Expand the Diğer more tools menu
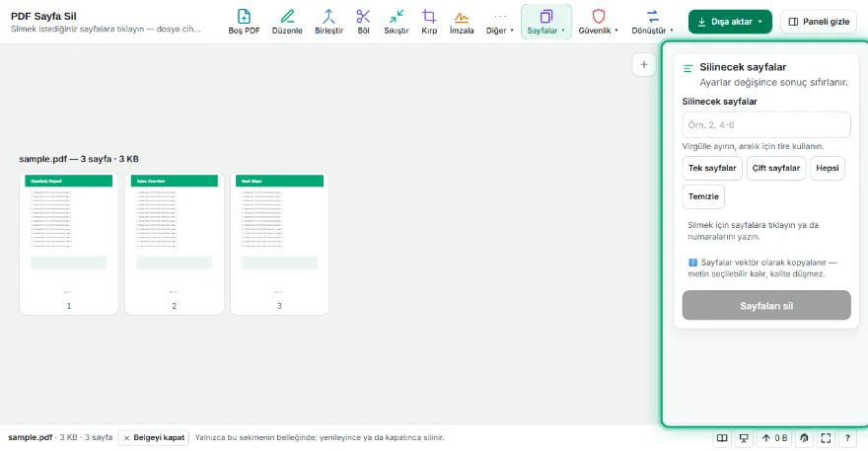 coord(499,22)
